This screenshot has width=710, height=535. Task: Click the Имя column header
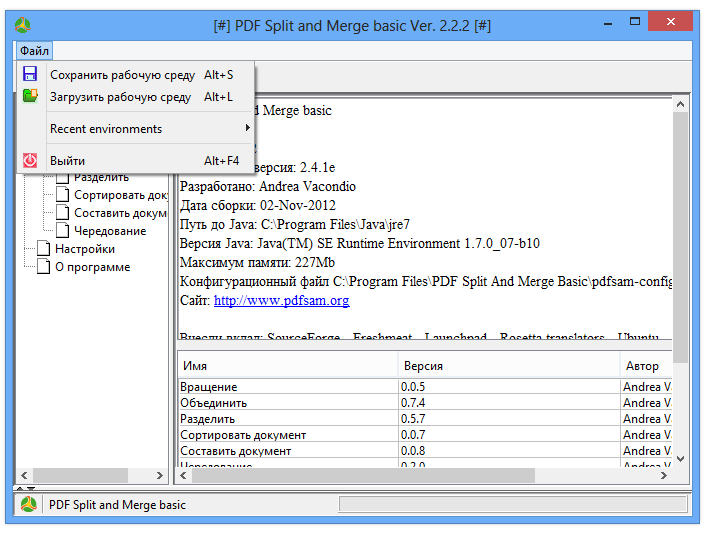(x=288, y=366)
